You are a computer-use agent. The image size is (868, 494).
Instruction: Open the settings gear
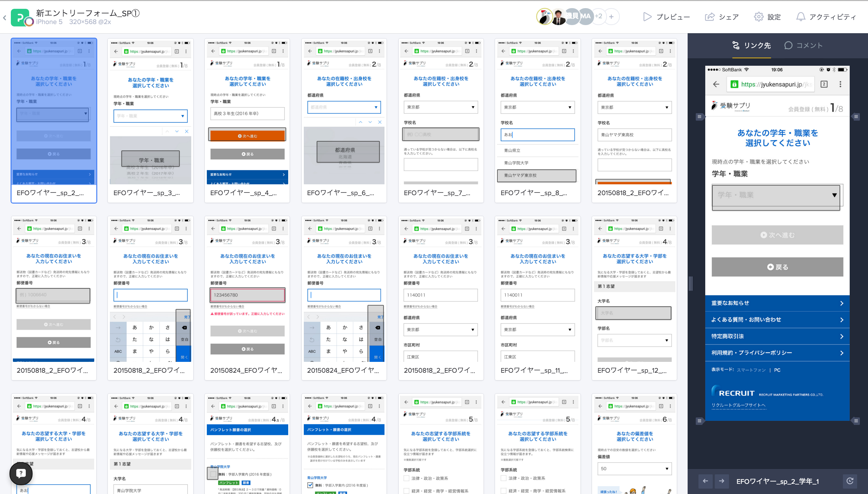point(758,17)
